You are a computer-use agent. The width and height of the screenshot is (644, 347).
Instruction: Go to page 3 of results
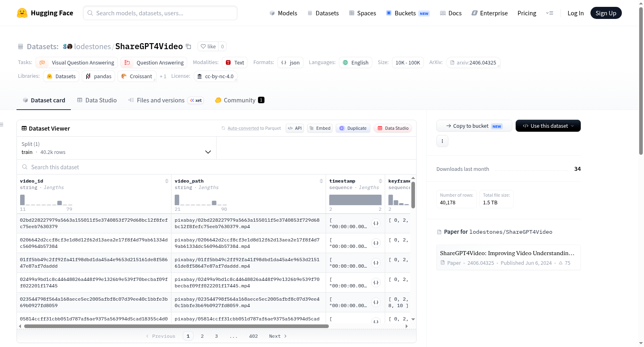(216, 336)
